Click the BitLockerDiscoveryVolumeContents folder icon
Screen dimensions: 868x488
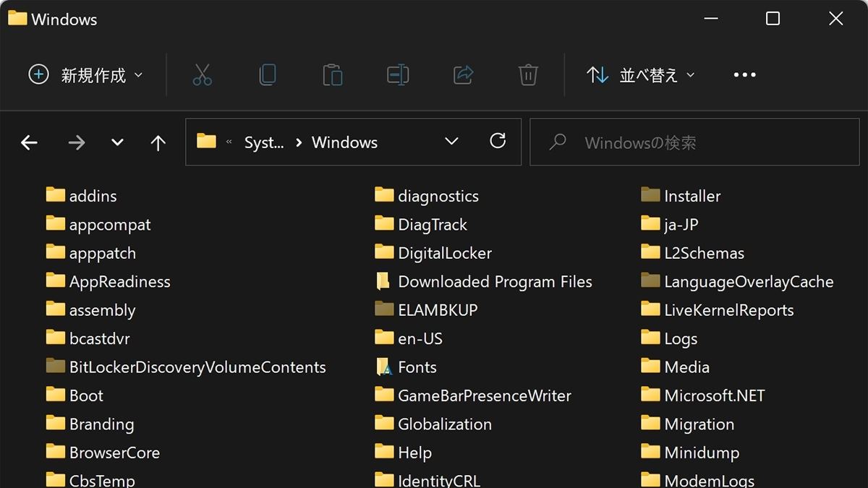(56, 366)
